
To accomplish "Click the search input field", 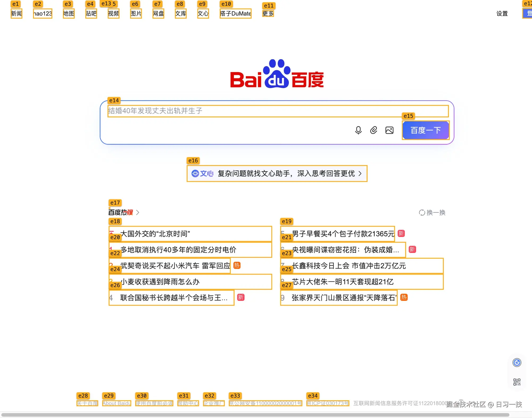I will pos(278,111).
